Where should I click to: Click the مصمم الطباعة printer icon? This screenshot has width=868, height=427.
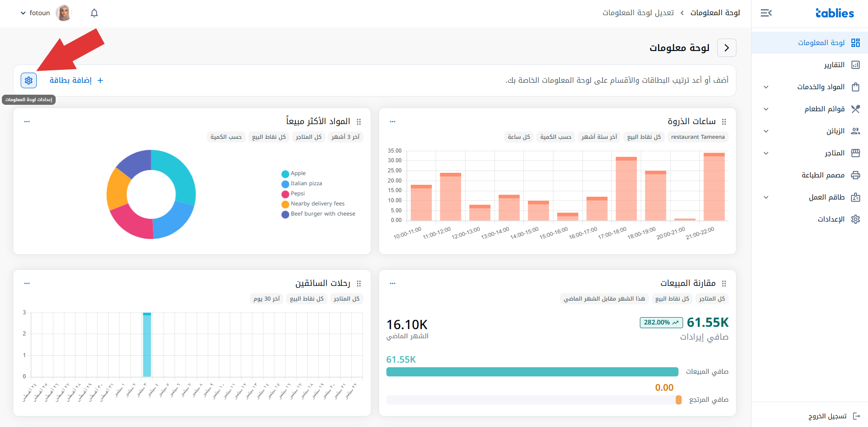click(x=856, y=175)
